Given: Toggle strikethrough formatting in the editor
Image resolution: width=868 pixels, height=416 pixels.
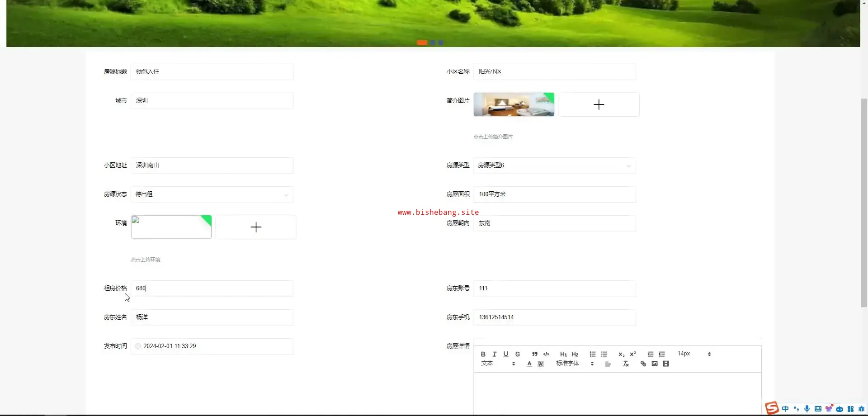Looking at the screenshot, I should click(x=518, y=355).
